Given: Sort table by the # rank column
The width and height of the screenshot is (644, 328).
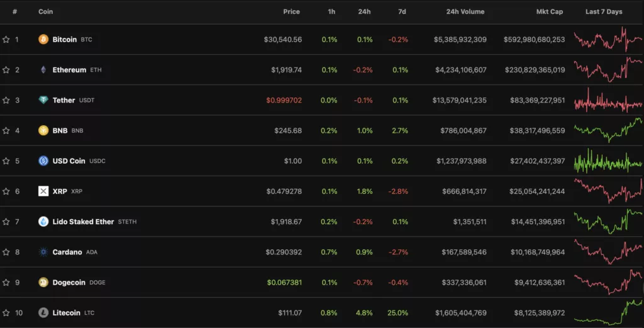Looking at the screenshot, I should coord(15,11).
